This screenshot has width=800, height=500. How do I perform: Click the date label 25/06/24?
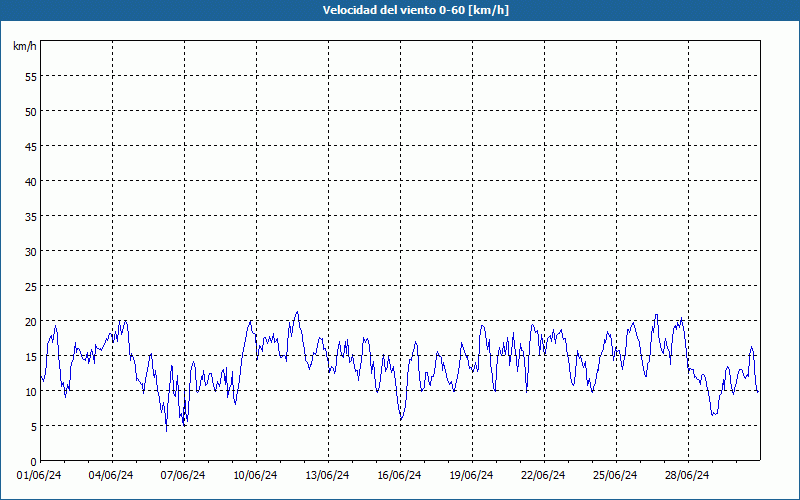click(615, 475)
